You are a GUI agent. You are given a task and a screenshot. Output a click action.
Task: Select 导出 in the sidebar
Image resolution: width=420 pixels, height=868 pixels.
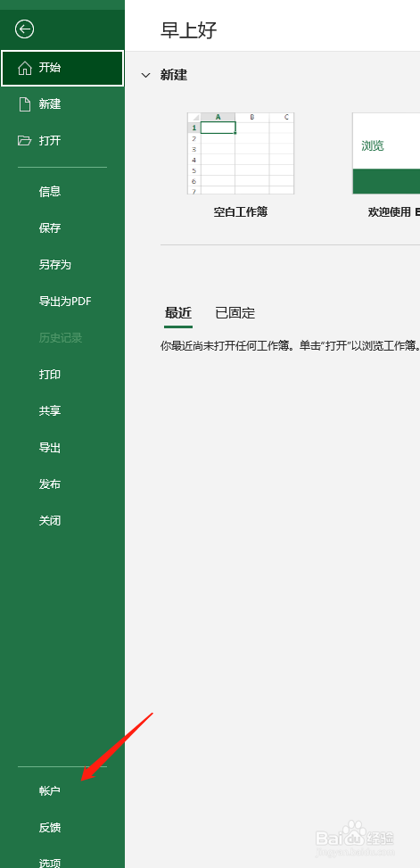(x=50, y=447)
